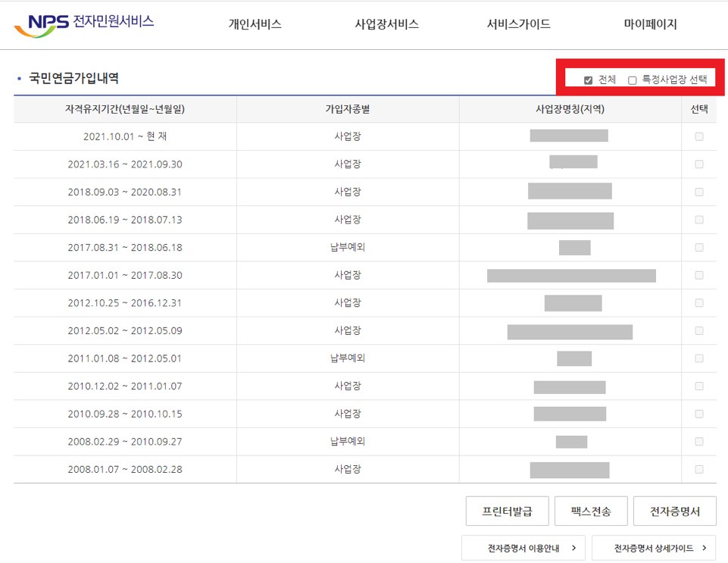The width and height of the screenshot is (728, 563).
Task: Enable the 전체 checkbox
Action: click(x=589, y=78)
